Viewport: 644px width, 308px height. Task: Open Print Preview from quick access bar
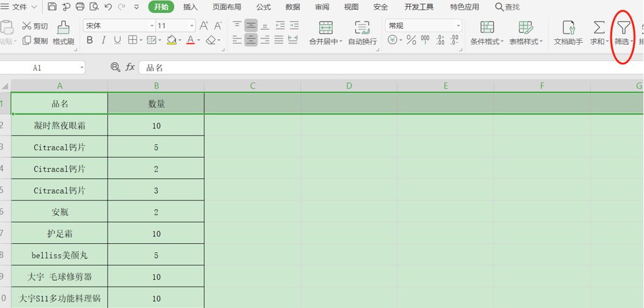click(94, 7)
